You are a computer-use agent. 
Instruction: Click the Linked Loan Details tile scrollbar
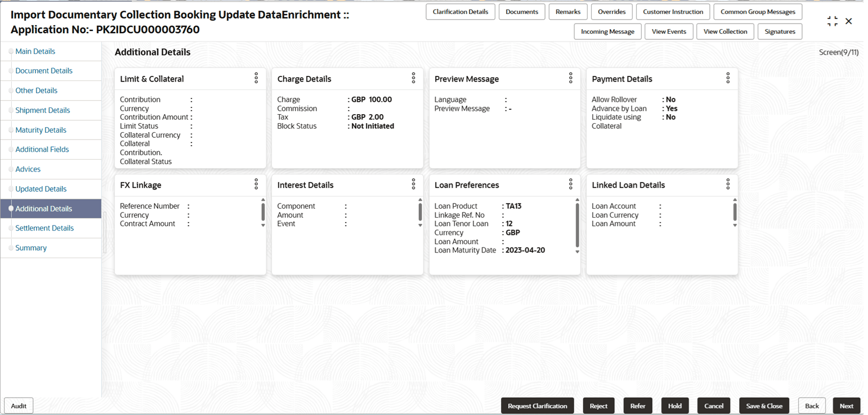735,212
